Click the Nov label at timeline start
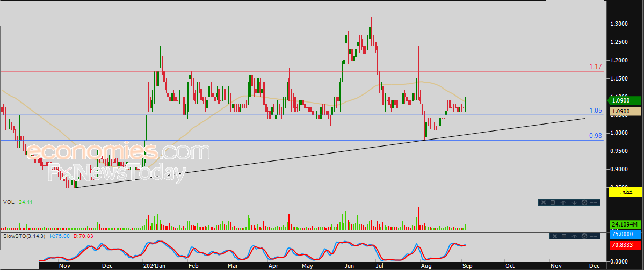The image size is (644, 270). [x=64, y=266]
